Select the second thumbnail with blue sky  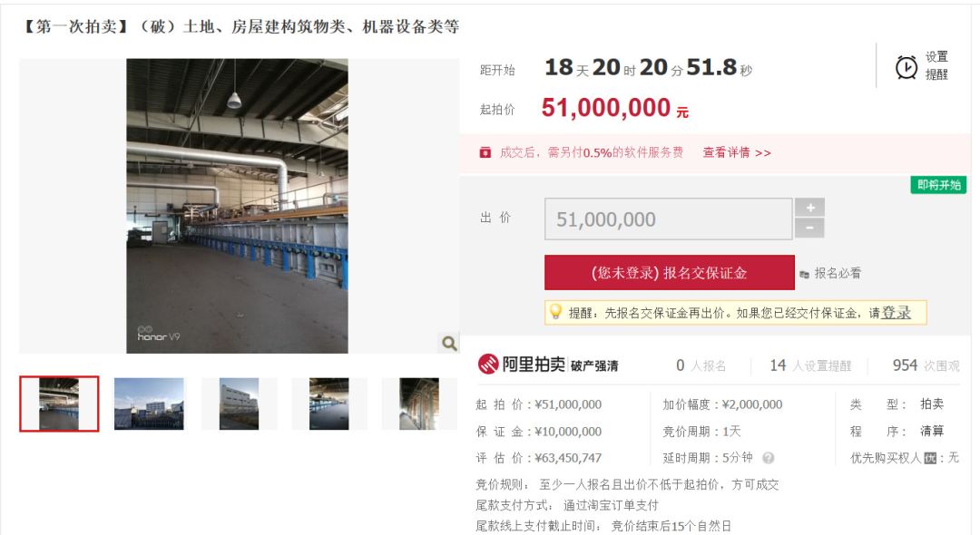[x=149, y=404]
